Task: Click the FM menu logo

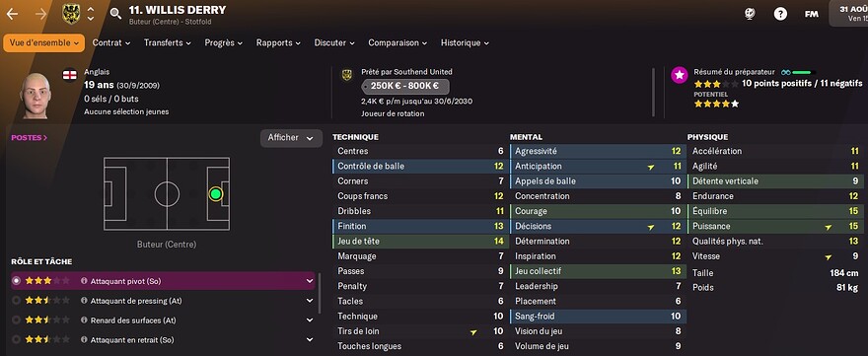Action: click(x=811, y=15)
